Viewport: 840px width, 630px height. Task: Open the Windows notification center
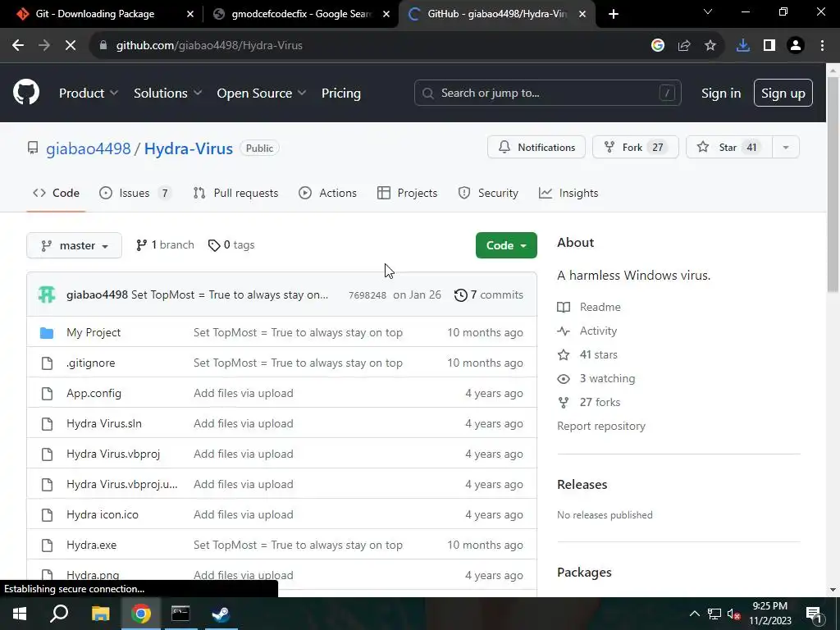(x=814, y=614)
